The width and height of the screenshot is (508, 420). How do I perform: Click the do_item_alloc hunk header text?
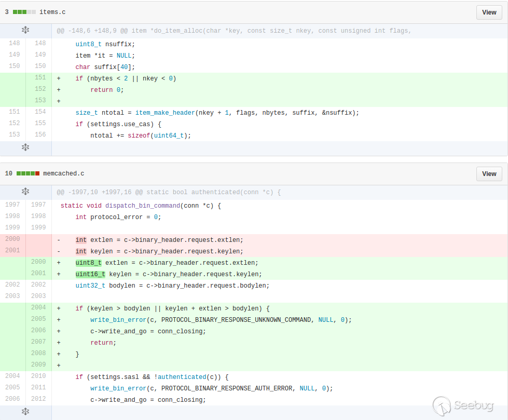pyautogui.click(x=234, y=31)
